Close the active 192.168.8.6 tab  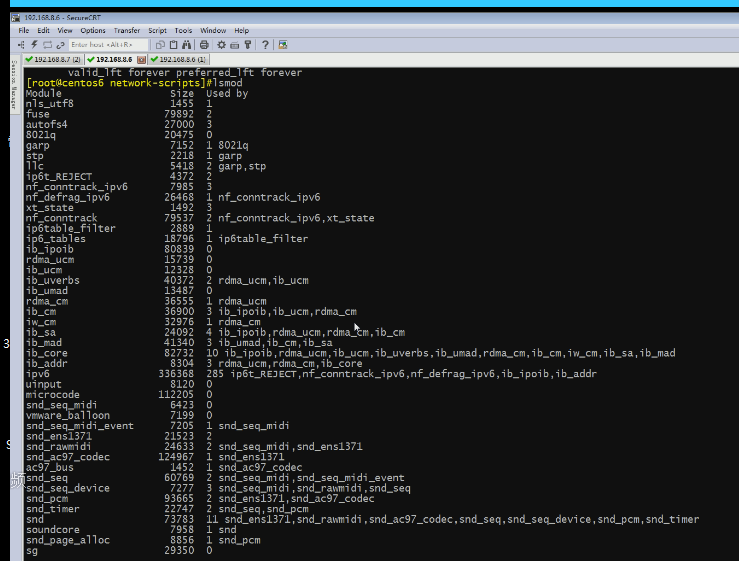pos(141,60)
